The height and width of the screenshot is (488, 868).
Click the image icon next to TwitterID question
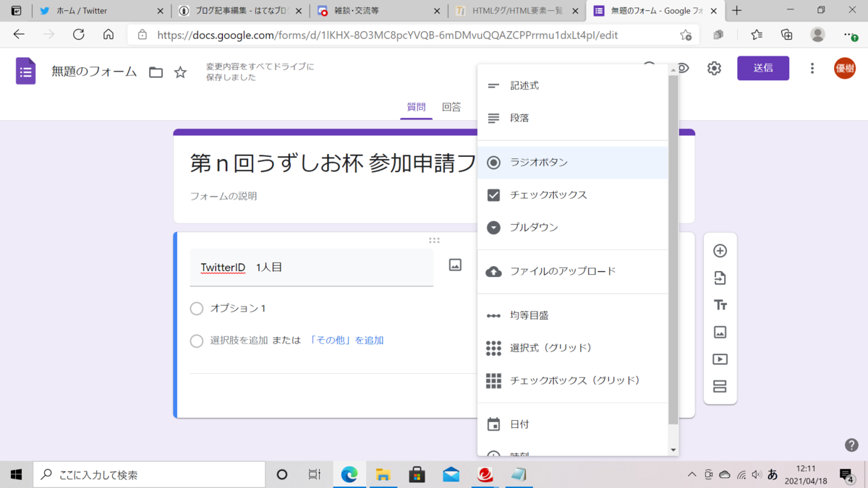[454, 265]
